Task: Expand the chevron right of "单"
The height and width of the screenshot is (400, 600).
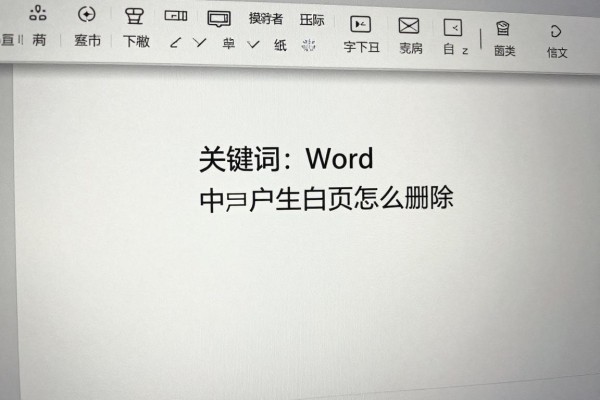Action: pyautogui.click(x=253, y=44)
